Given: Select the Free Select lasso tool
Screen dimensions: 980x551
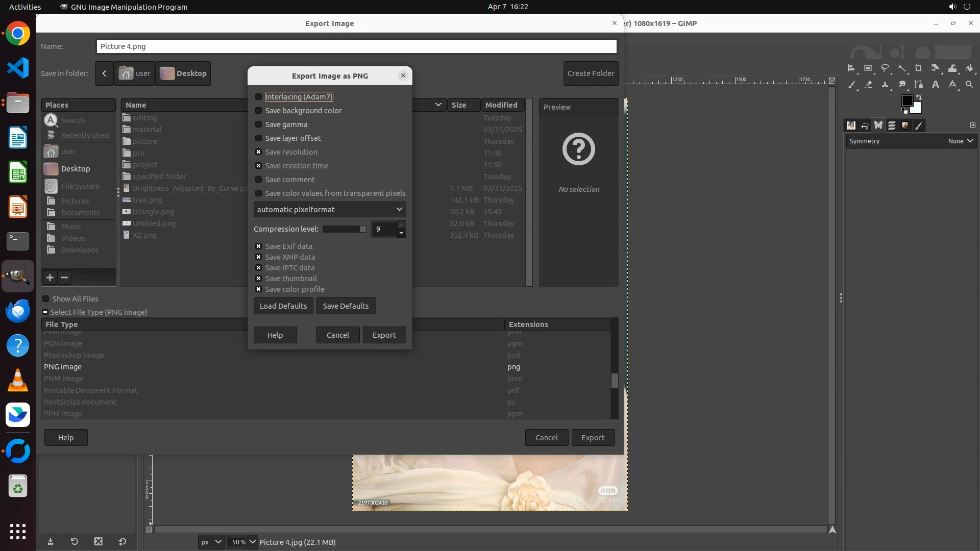Looking at the screenshot, I should pos(885,68).
